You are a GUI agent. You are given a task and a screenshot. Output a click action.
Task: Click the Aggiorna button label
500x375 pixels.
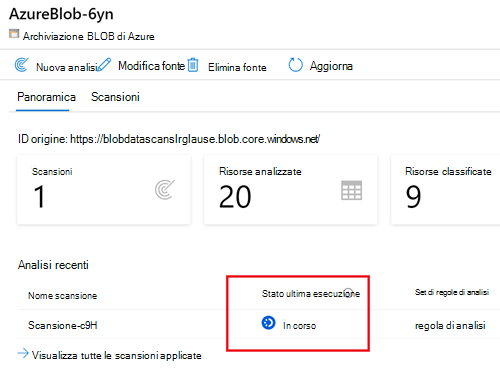pyautogui.click(x=331, y=66)
